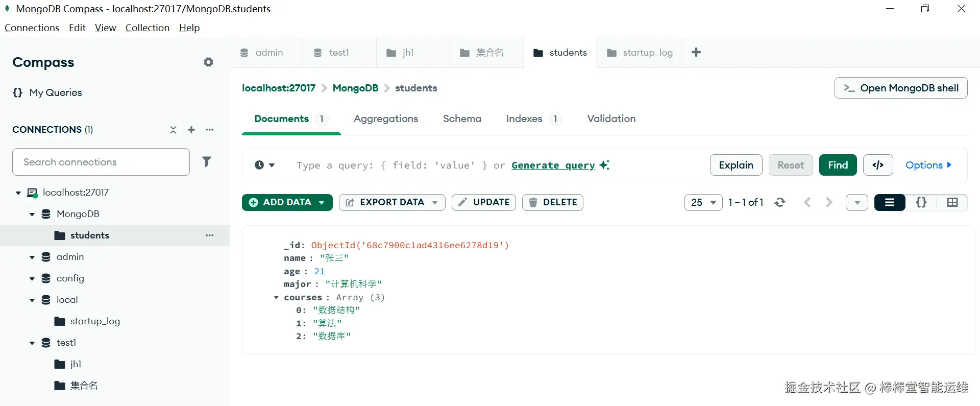Screen dimensions: 980x406
Task: Click the AI sparkle icon beside Generate query
Action: pos(604,165)
